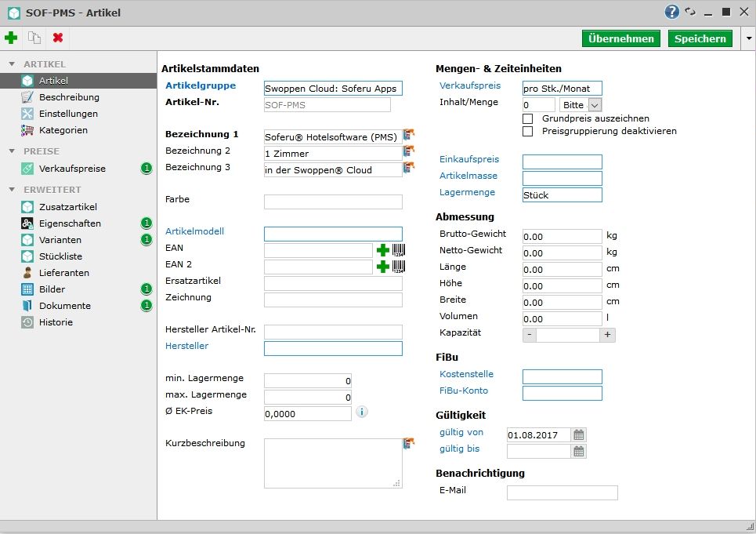The image size is (756, 534).
Task: Open Verkaufspreise in the sidebar
Action: [x=78, y=169]
